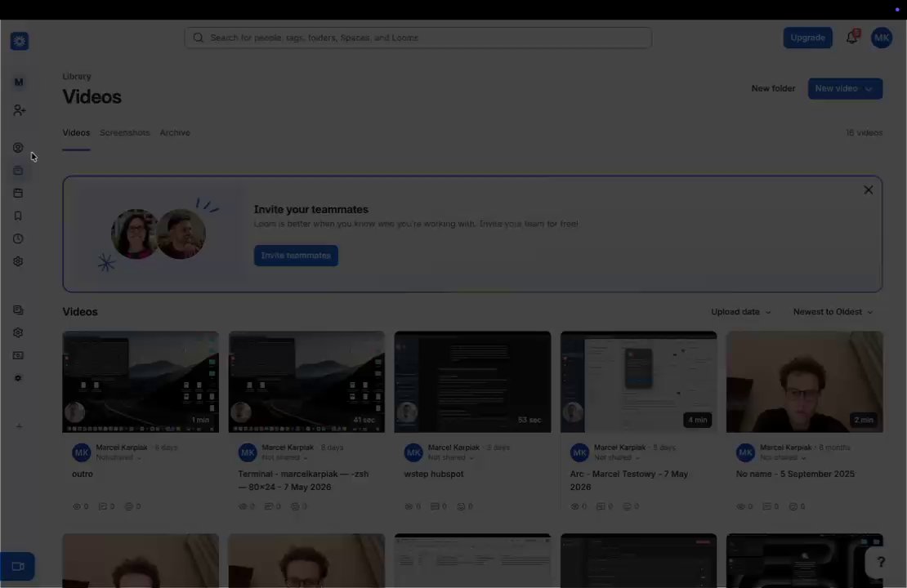Image resolution: width=907 pixels, height=588 pixels.
Task: Dismiss the Invite your teammates banner
Action: tap(869, 189)
